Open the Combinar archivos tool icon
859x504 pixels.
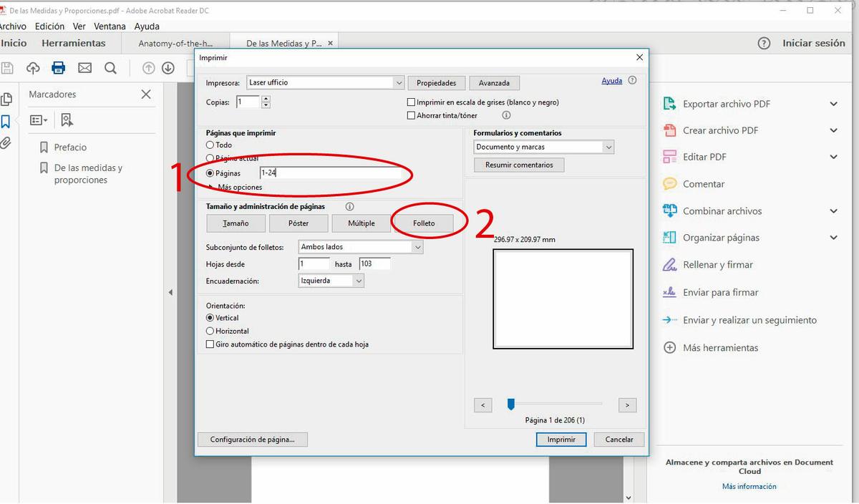coord(669,210)
